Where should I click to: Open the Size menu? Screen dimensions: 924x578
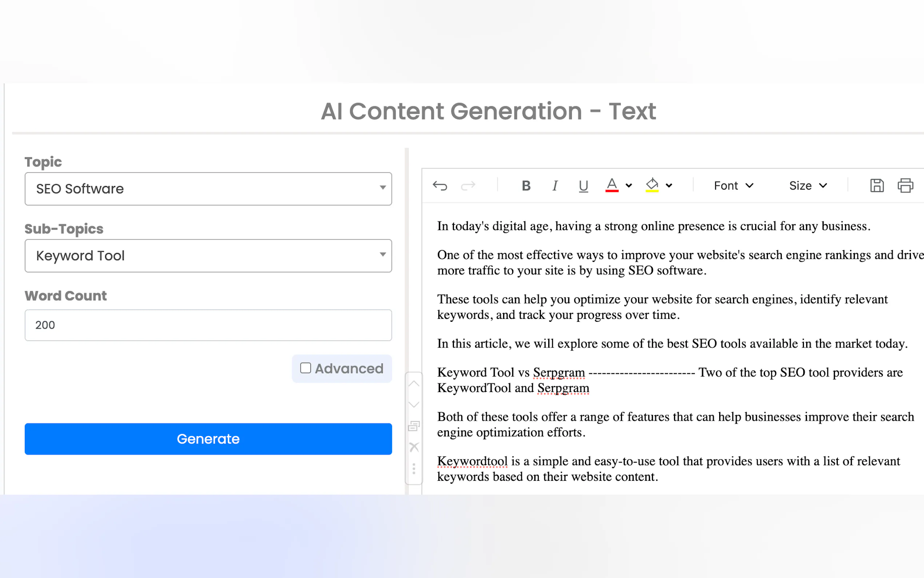[808, 186]
